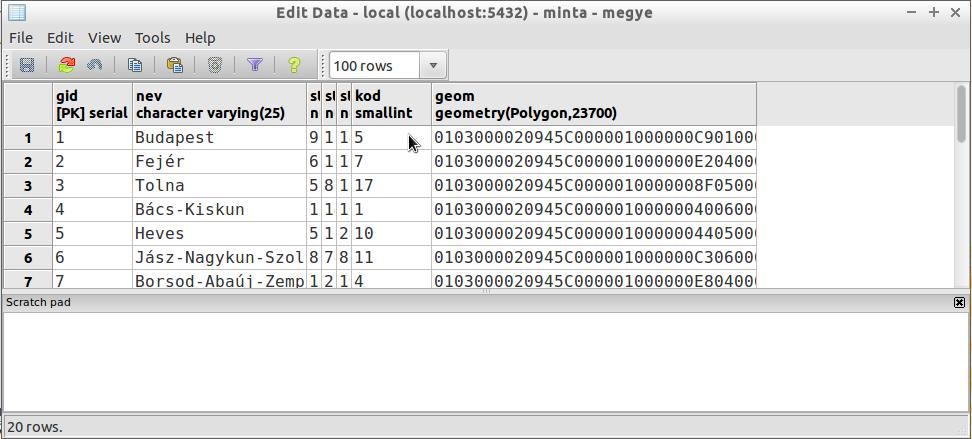Viewport: 972px width, 439px height.
Task: Click kod value 10 in Heves row
Action: (x=391, y=234)
